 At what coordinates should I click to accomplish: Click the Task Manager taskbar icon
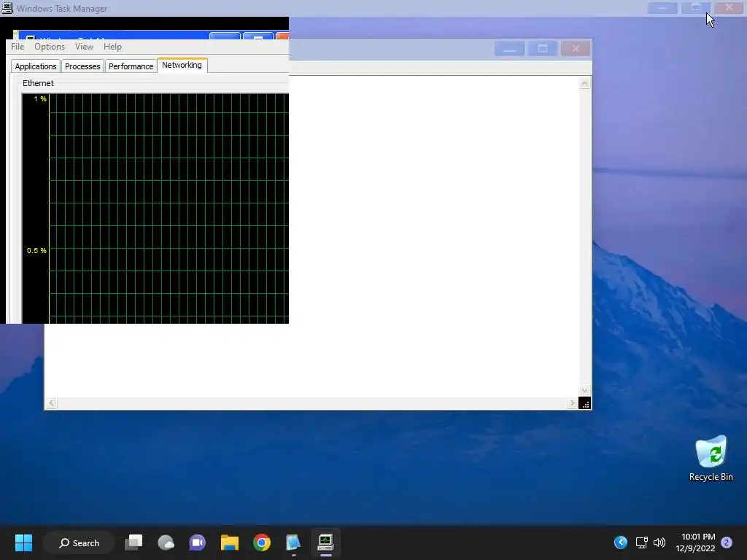(326, 542)
